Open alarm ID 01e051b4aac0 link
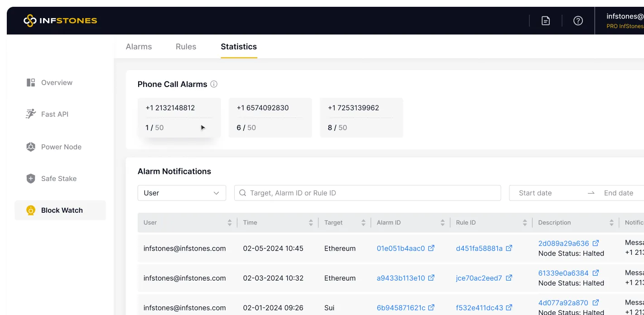The width and height of the screenshot is (644, 315). click(401, 248)
